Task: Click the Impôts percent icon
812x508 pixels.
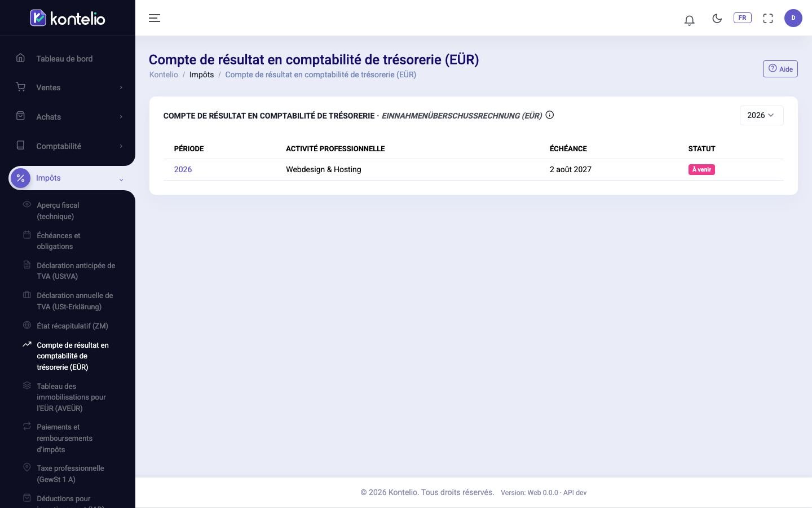Action: pos(20,178)
